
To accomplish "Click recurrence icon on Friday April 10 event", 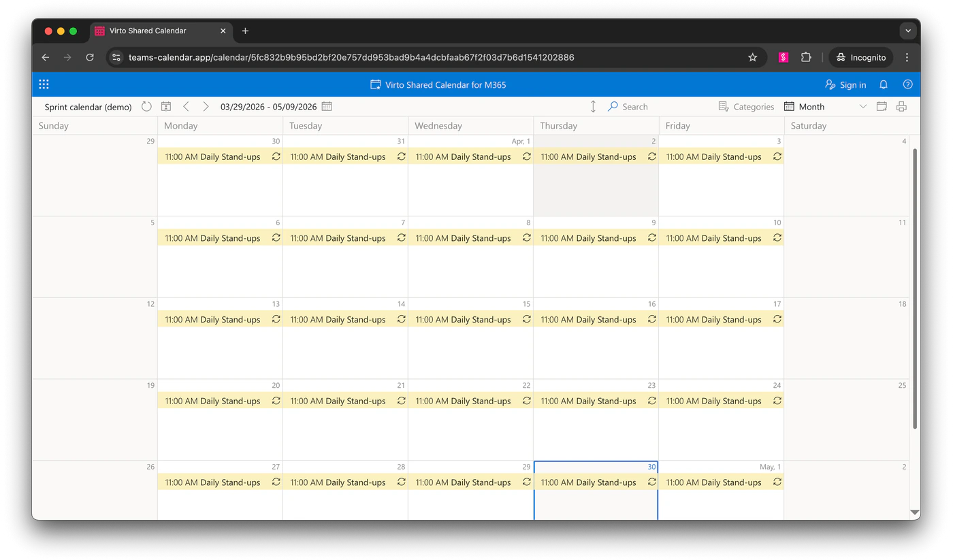I will click(777, 237).
